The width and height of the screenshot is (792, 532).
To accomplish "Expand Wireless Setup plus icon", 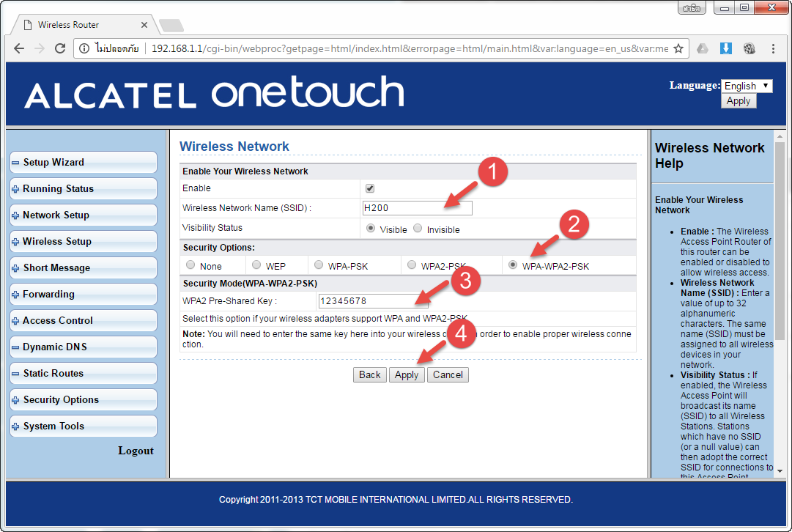I will click(15, 242).
